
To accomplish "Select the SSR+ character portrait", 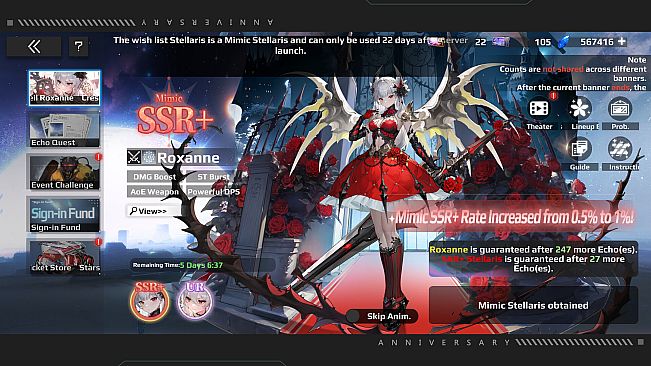I will 149,301.
